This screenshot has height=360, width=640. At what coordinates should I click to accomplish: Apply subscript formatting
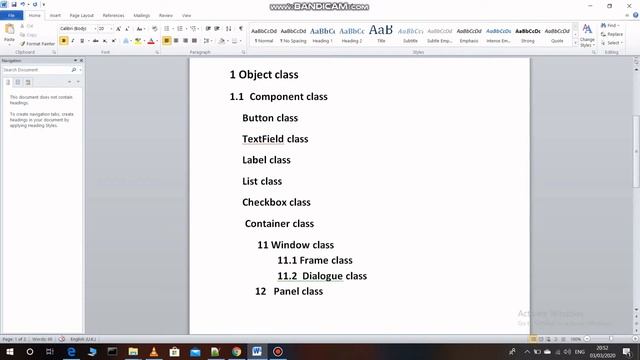point(105,41)
